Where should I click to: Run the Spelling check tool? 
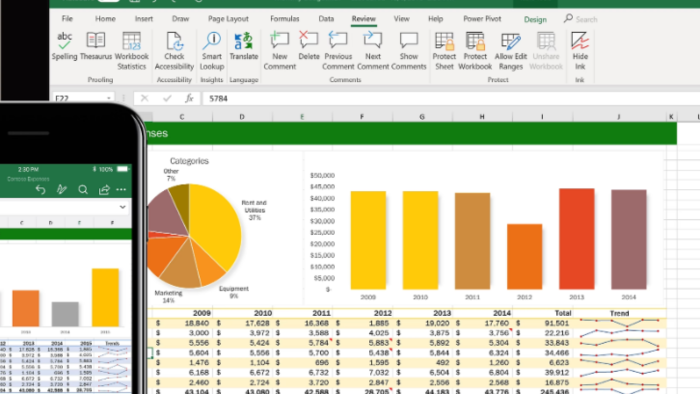point(64,46)
